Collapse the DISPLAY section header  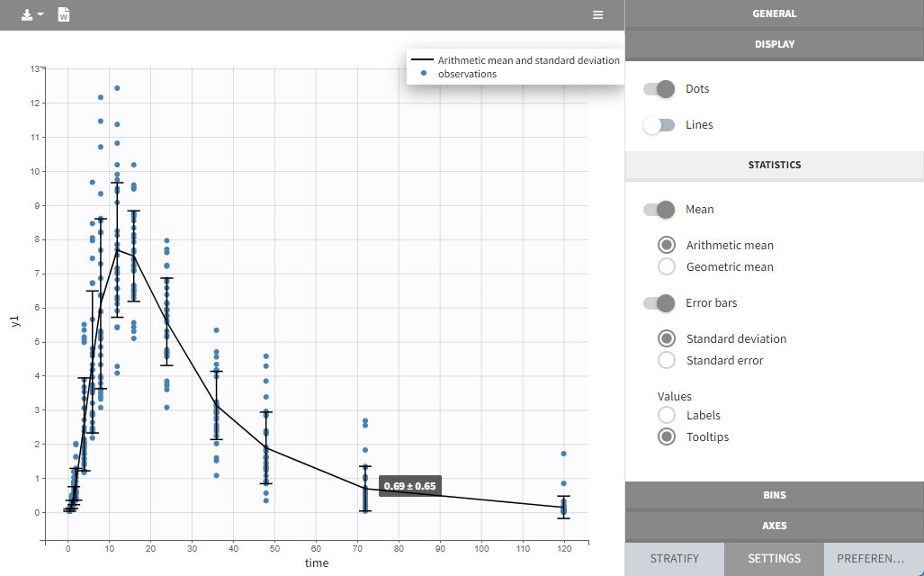[774, 43]
